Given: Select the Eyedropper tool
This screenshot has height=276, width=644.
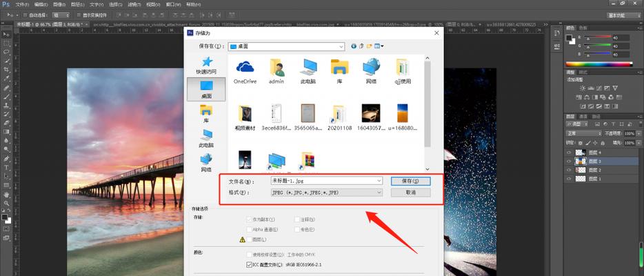Looking at the screenshot, I should click(x=7, y=79).
